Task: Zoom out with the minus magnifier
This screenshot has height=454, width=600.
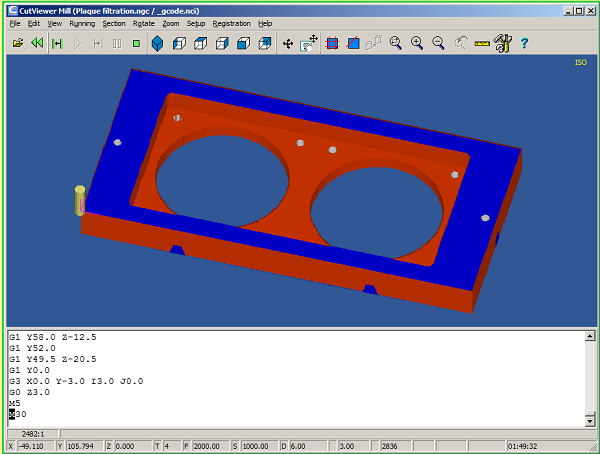Action: tap(438, 43)
